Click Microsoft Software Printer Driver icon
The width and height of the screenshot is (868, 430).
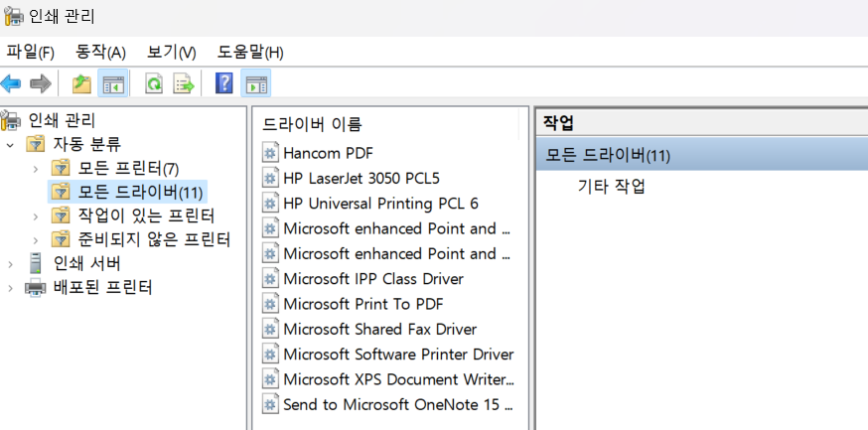pyautogui.click(x=269, y=355)
